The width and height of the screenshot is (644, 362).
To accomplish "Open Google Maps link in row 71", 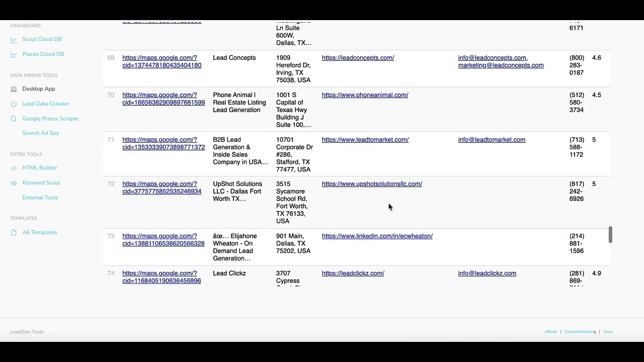I will coord(164,143).
